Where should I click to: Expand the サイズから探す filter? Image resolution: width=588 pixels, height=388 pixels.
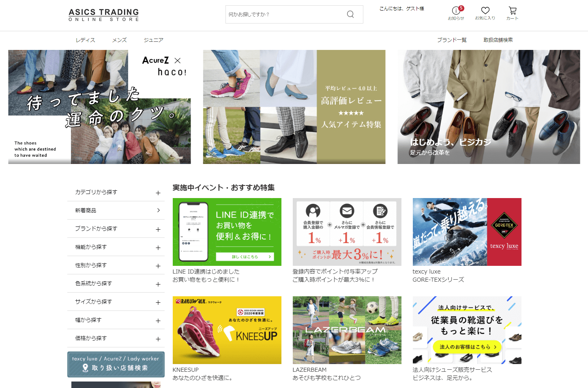click(158, 302)
